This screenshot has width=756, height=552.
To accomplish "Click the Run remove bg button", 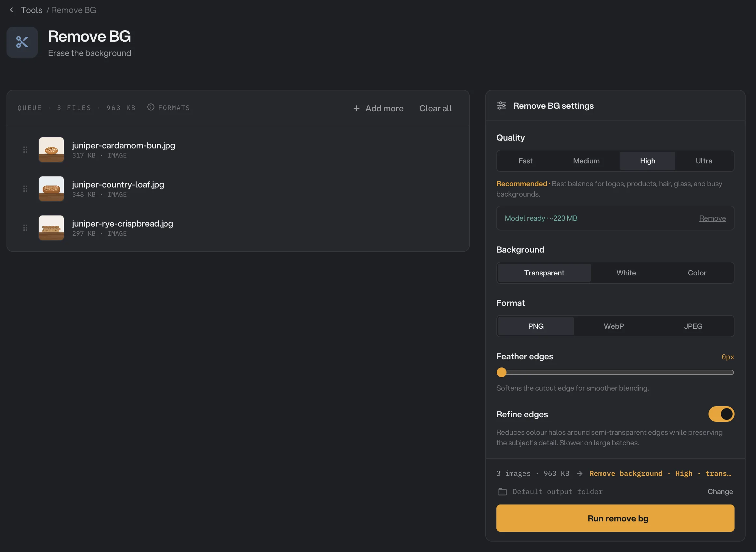I will [615, 518].
